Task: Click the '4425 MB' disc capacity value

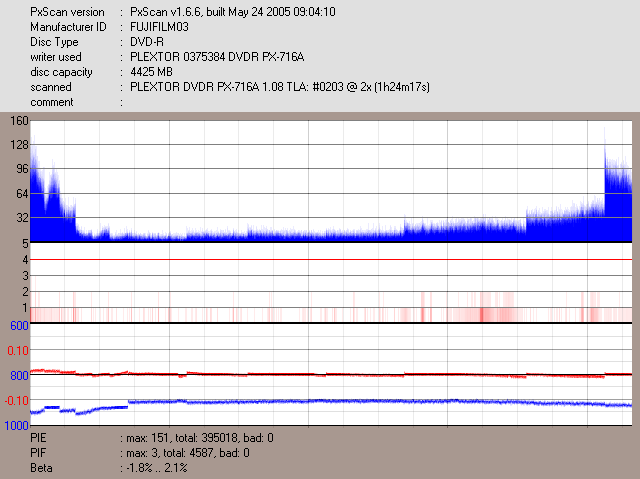Action: (x=151, y=72)
